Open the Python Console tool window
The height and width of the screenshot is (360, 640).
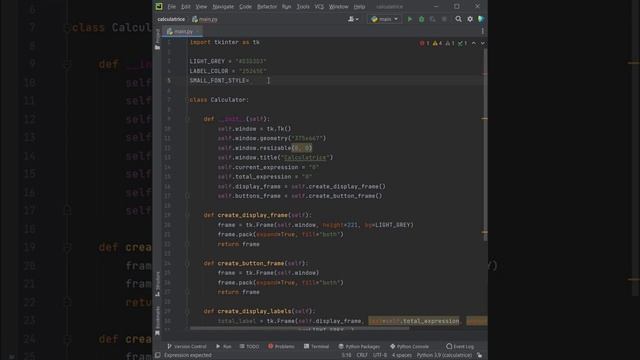pyautogui.click(x=409, y=347)
